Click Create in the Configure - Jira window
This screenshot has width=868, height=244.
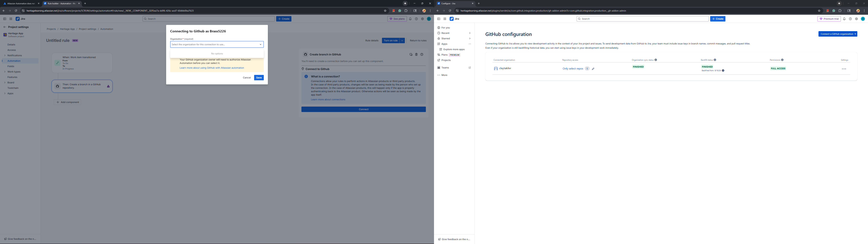pos(717,19)
